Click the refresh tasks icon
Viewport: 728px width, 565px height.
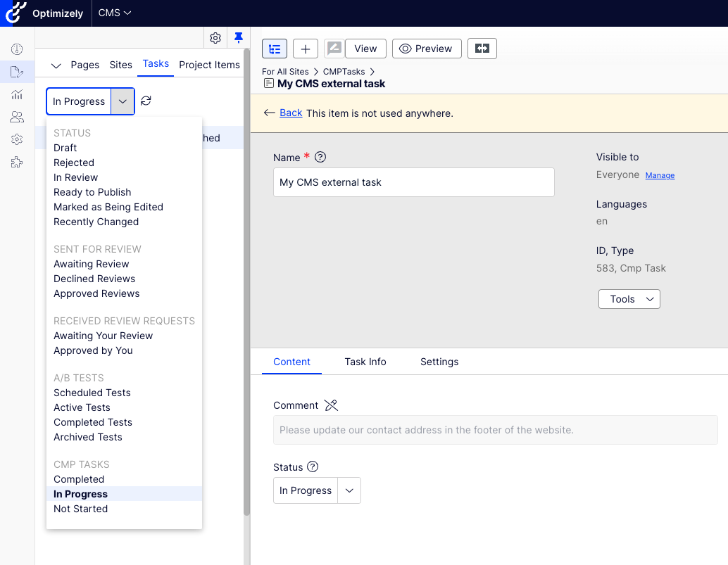click(146, 101)
